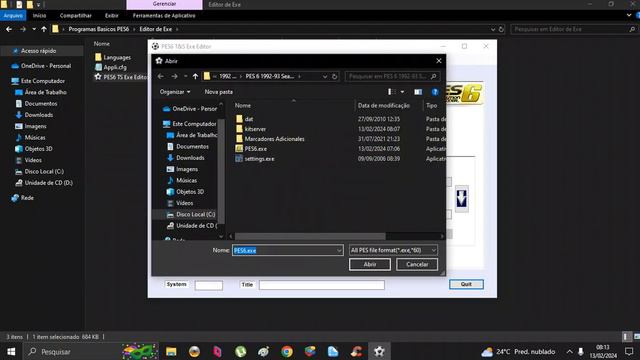Screen dimensions: 640x360
Task: Open notification center icon
Action: [x=629, y=351]
